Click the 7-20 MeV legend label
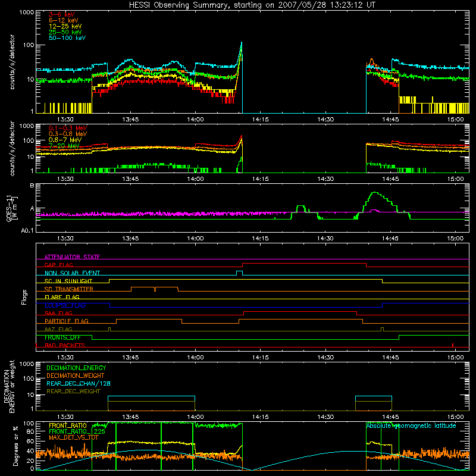This screenshot has width=476, height=476. pyautogui.click(x=64, y=146)
